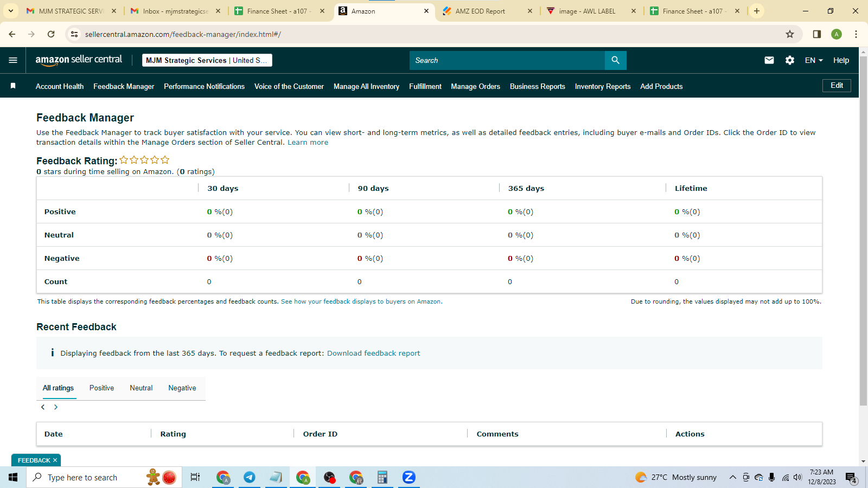Select the Neutral ratings tab
This screenshot has height=488, width=868.
(x=141, y=388)
